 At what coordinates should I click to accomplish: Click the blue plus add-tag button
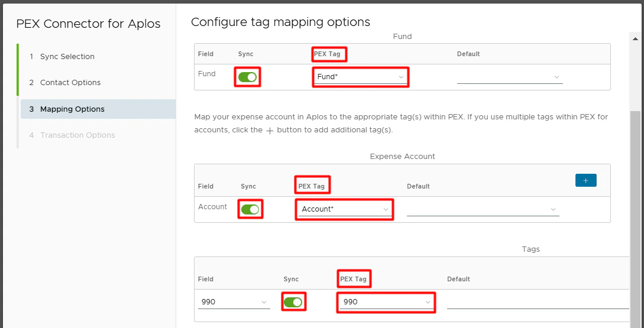point(586,180)
